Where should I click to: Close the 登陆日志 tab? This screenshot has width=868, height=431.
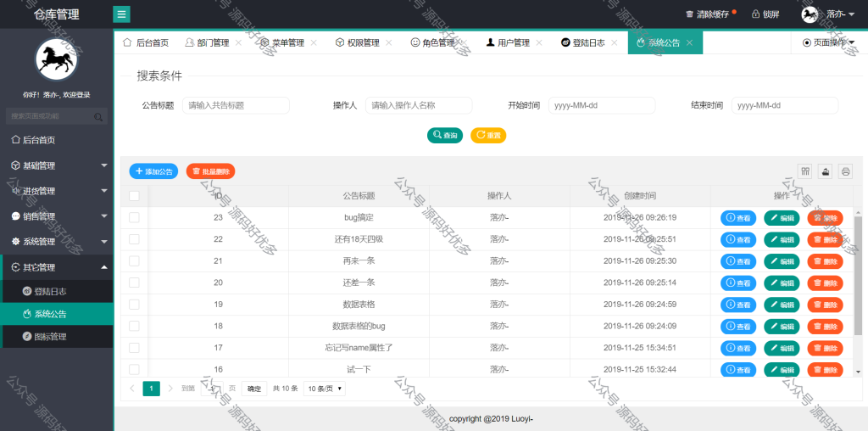(615, 42)
